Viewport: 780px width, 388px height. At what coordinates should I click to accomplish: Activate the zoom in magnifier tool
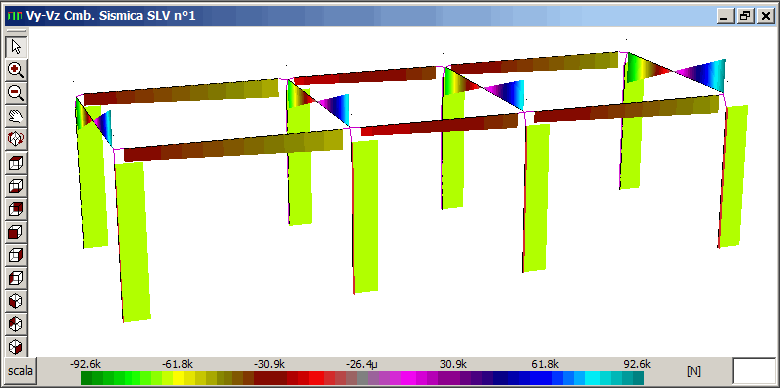pos(16,70)
